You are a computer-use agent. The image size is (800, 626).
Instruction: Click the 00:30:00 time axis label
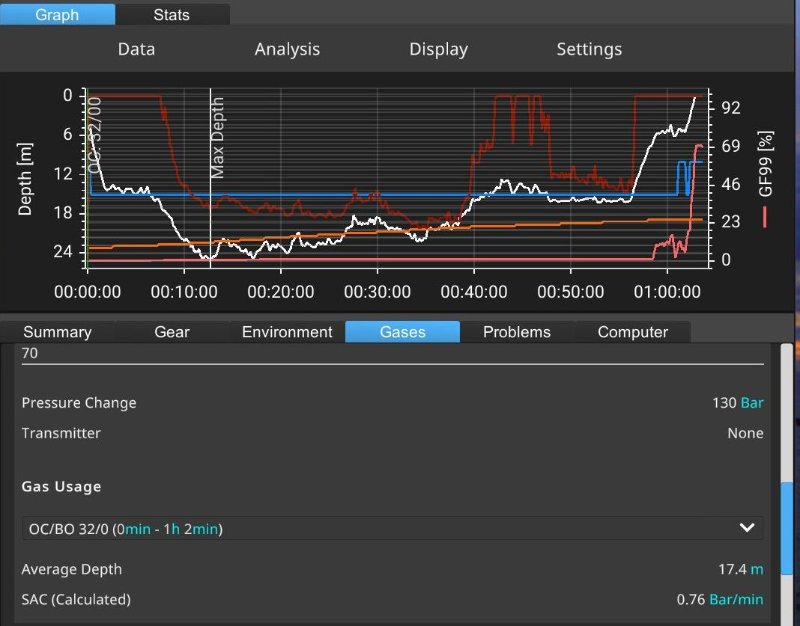click(377, 292)
